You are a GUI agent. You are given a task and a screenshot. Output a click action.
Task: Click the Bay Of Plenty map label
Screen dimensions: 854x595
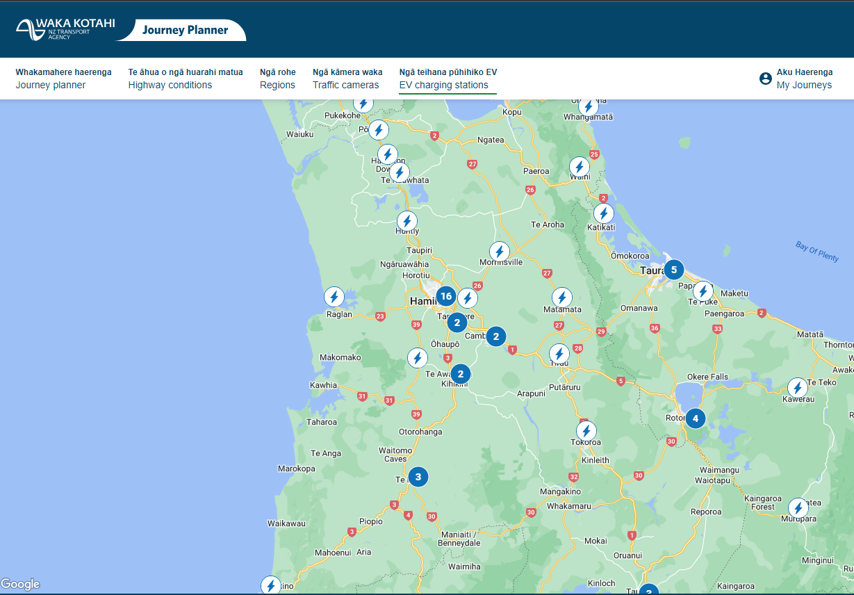pyautogui.click(x=817, y=251)
